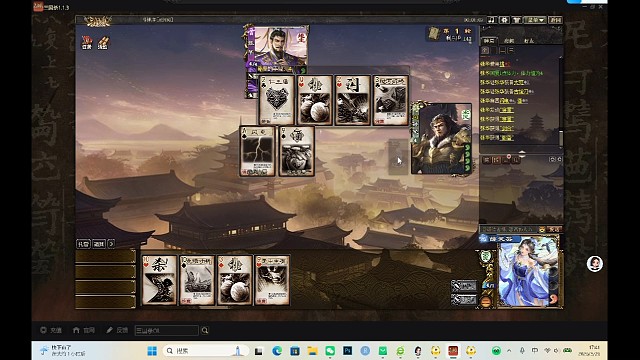This screenshot has height=360, width=640.
Task: Click the chat log vertical scrollbar thumb
Action: tap(561, 138)
